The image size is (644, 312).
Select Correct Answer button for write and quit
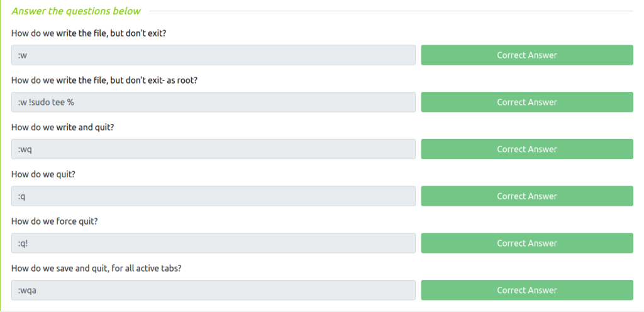(527, 149)
